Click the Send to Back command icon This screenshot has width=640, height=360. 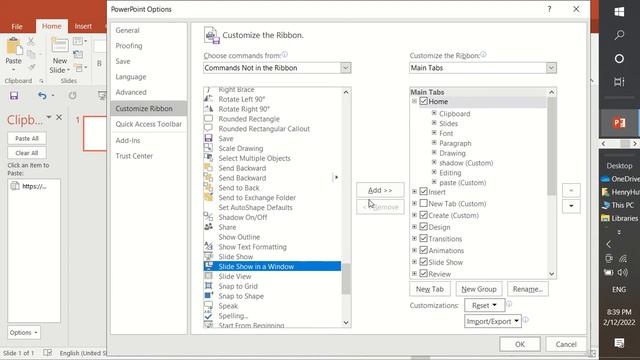click(x=209, y=187)
